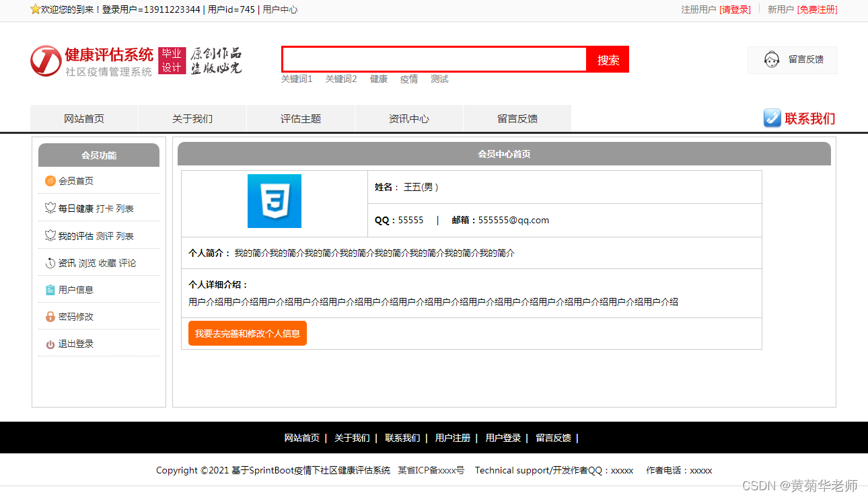Open 用户中心 link in the top bar
The width and height of the screenshot is (868, 499).
pyautogui.click(x=280, y=9)
